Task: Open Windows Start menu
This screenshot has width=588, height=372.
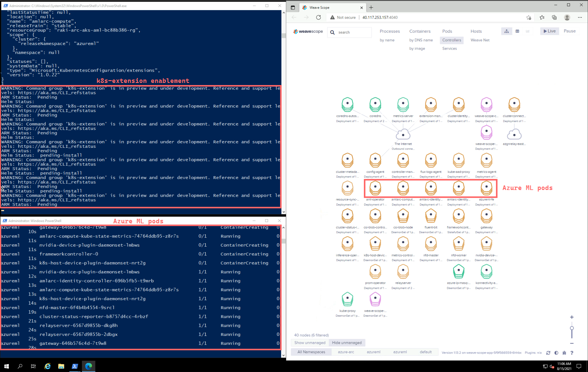Action: [x=6, y=366]
